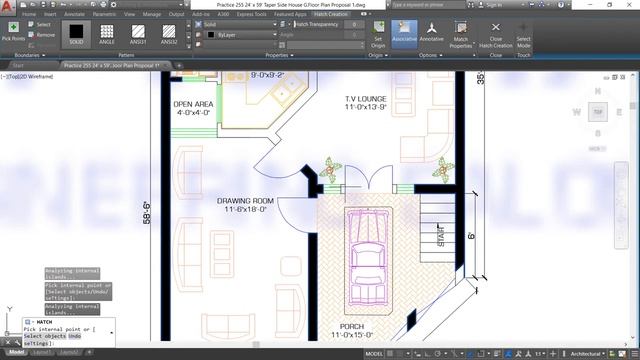Click the keyword search input field
Screen dimensions: 640x360
point(428,5)
